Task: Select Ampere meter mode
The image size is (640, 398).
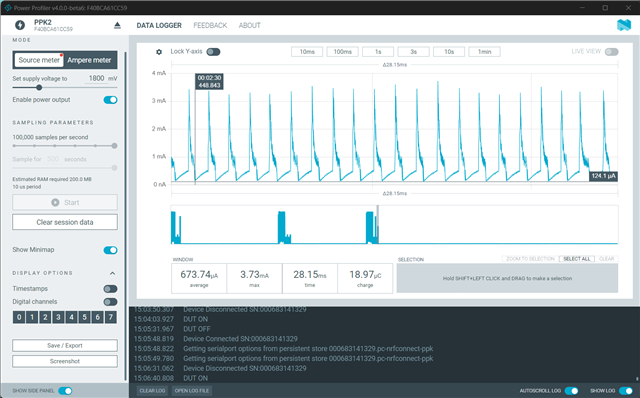Action: [x=89, y=60]
